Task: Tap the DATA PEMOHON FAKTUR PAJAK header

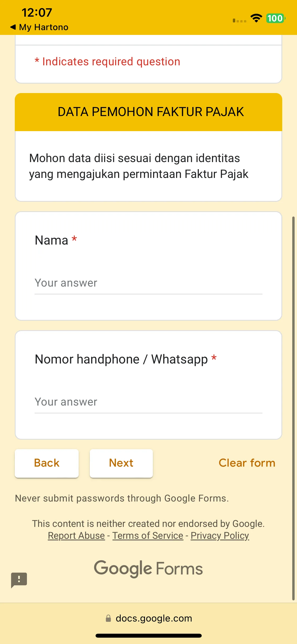Action: (148, 112)
